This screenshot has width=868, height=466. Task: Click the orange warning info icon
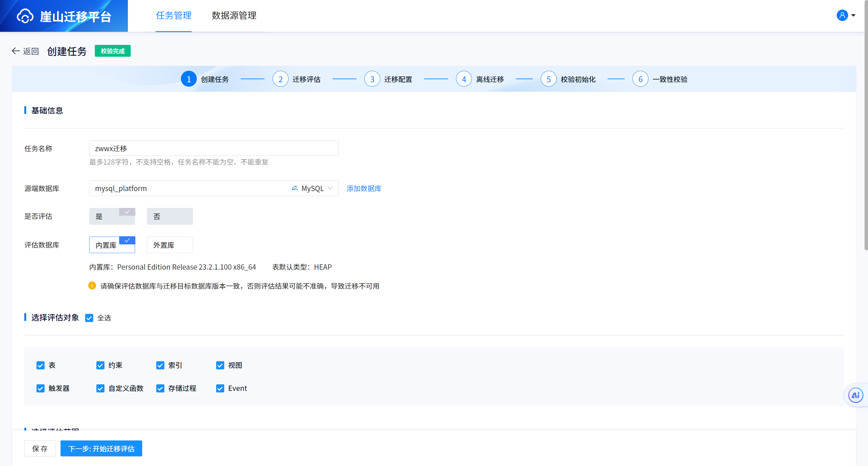[x=92, y=286]
